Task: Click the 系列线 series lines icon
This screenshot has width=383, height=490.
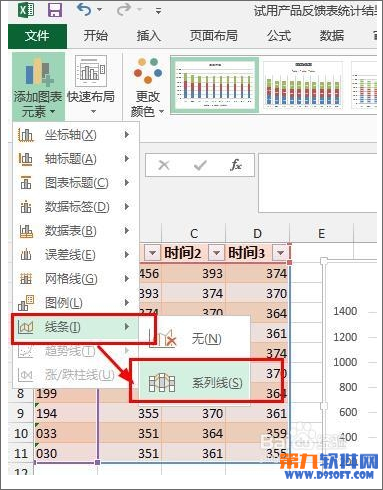Action: tap(162, 383)
